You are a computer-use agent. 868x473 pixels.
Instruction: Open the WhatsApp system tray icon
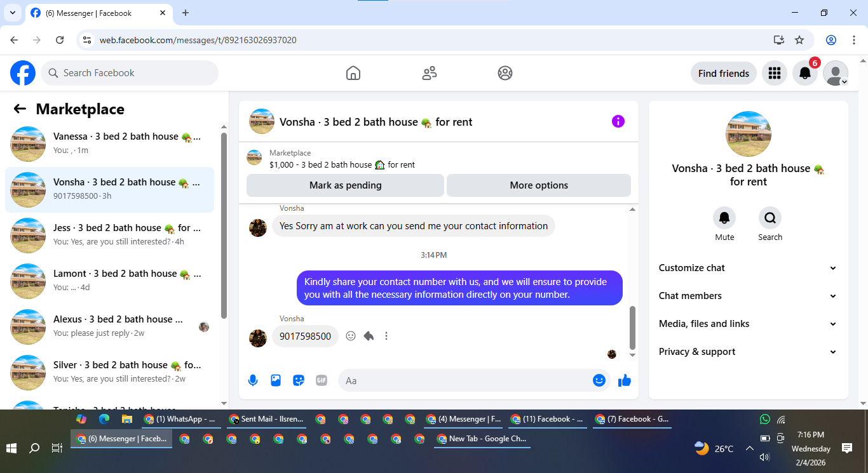tap(765, 419)
